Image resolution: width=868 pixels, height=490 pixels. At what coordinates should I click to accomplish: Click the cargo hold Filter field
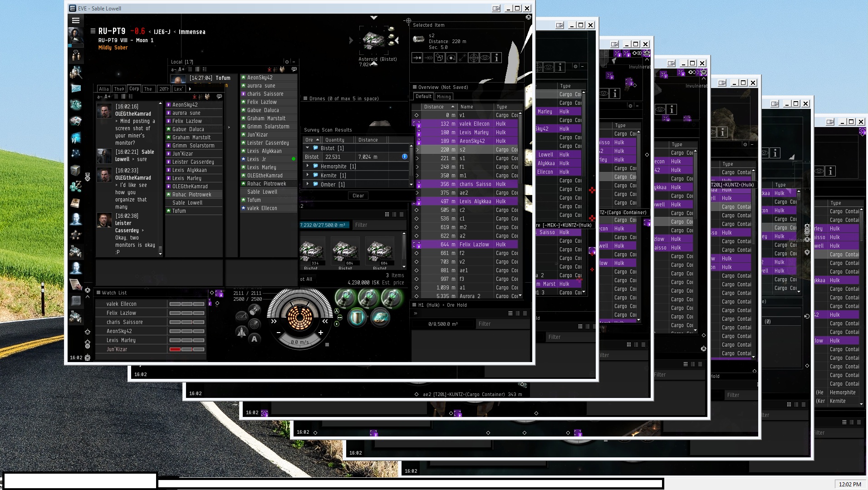(379, 225)
